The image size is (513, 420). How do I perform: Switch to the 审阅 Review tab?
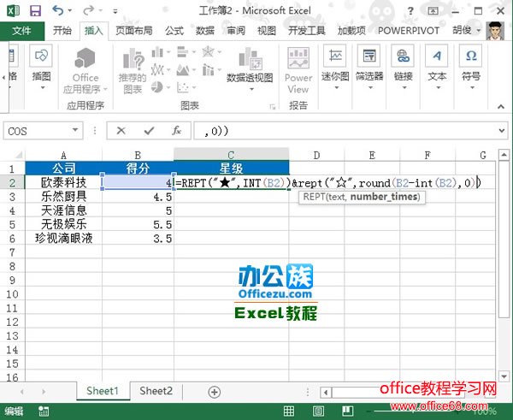pos(236,31)
